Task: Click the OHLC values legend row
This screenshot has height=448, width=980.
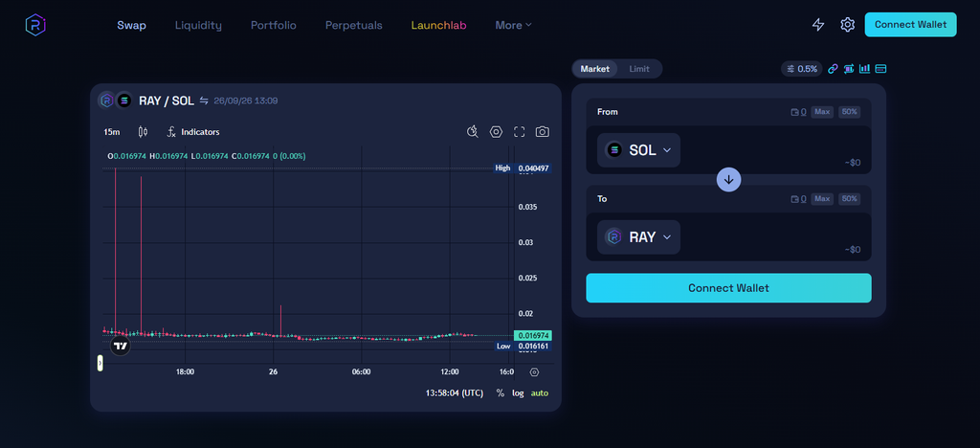Action: (207, 156)
